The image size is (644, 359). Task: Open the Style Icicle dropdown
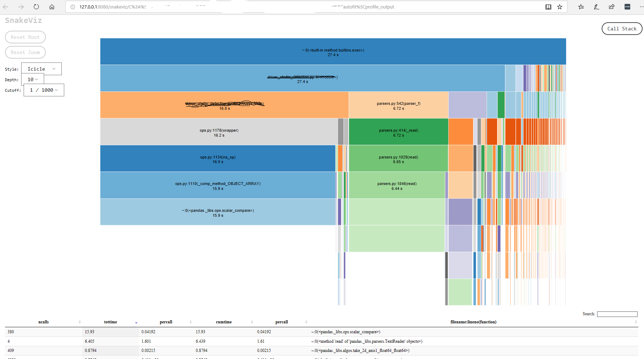pos(41,69)
